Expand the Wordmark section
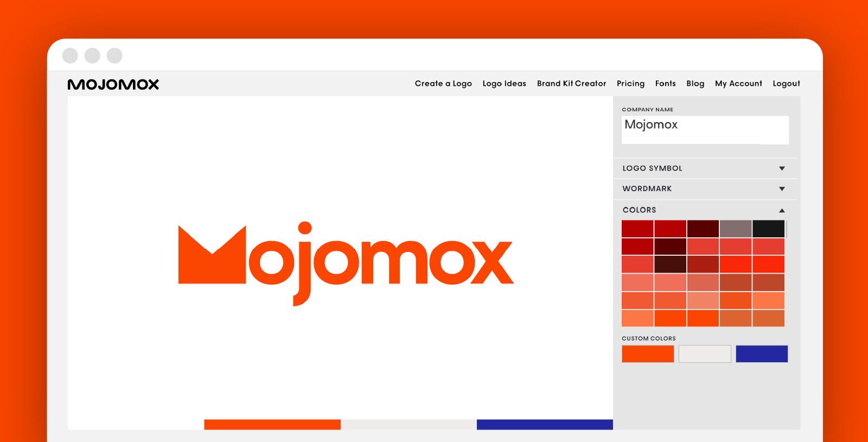 tap(705, 189)
